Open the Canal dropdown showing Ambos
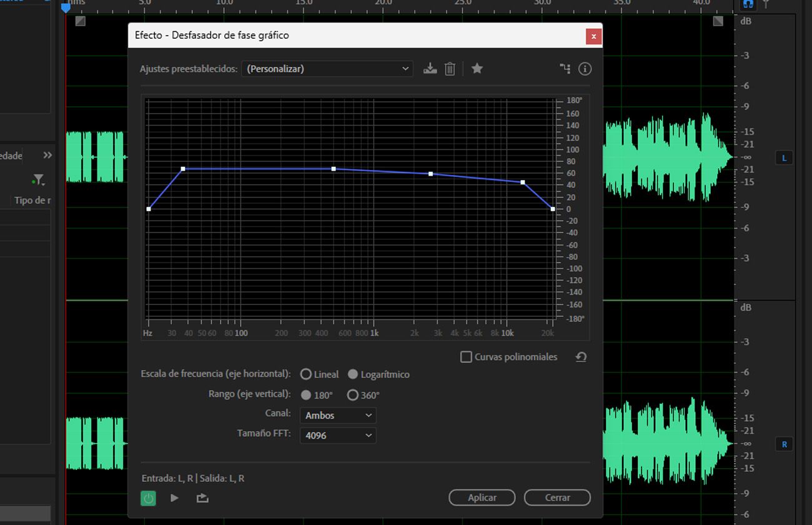812x525 pixels. pyautogui.click(x=338, y=416)
